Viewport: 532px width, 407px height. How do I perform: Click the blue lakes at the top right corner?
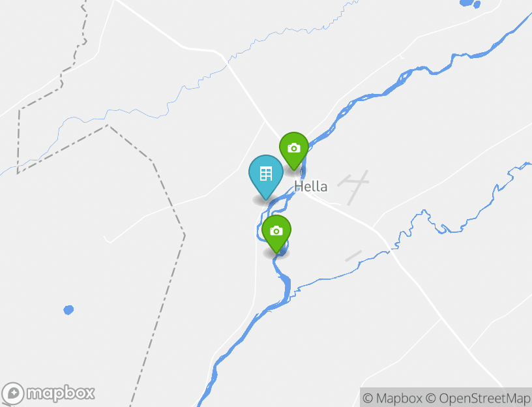pos(470,3)
